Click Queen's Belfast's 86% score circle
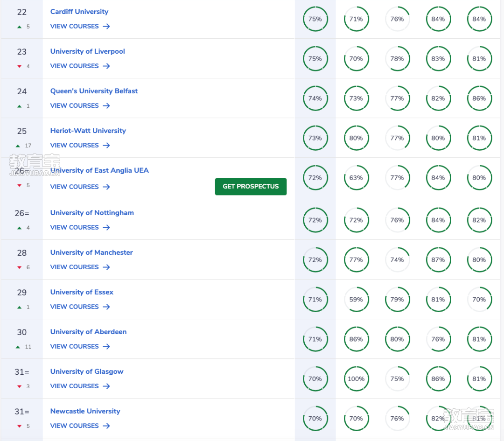The height and width of the screenshot is (441, 504). pyautogui.click(x=479, y=98)
